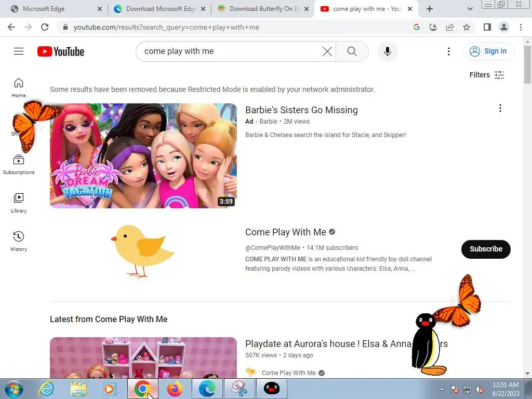The height and width of the screenshot is (399, 532).
Task: Start voice search with the microphone icon
Action: (x=388, y=51)
